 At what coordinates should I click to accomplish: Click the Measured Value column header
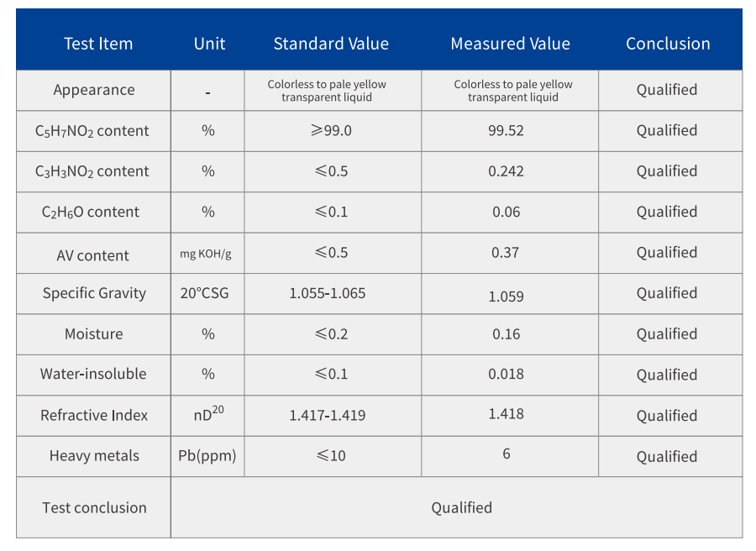coord(510,44)
